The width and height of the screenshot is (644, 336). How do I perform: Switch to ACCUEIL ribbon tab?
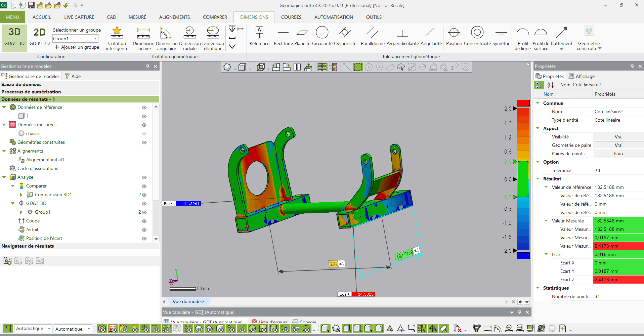pos(42,17)
